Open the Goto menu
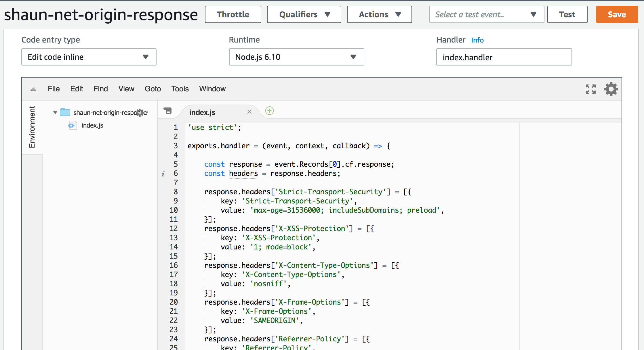 tap(153, 89)
